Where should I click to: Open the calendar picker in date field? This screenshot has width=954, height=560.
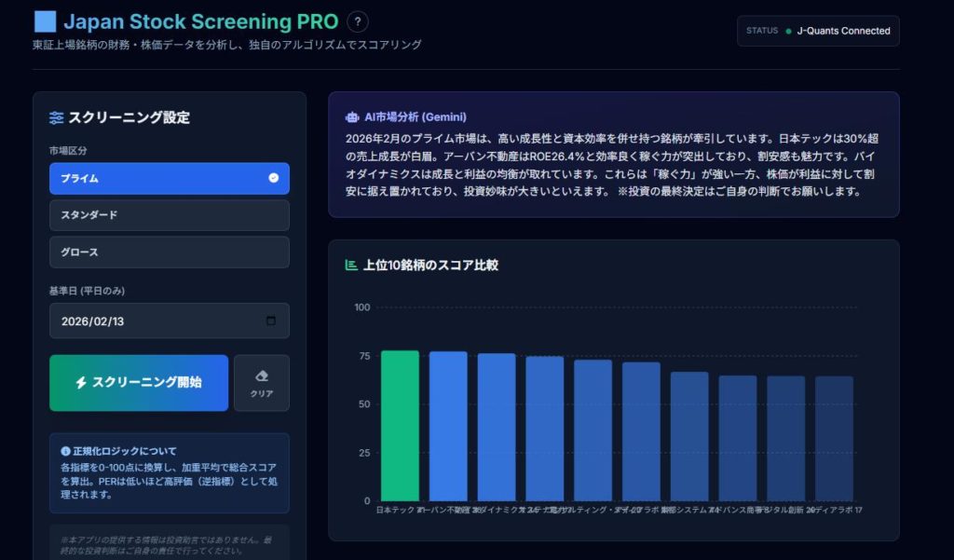coord(271,321)
